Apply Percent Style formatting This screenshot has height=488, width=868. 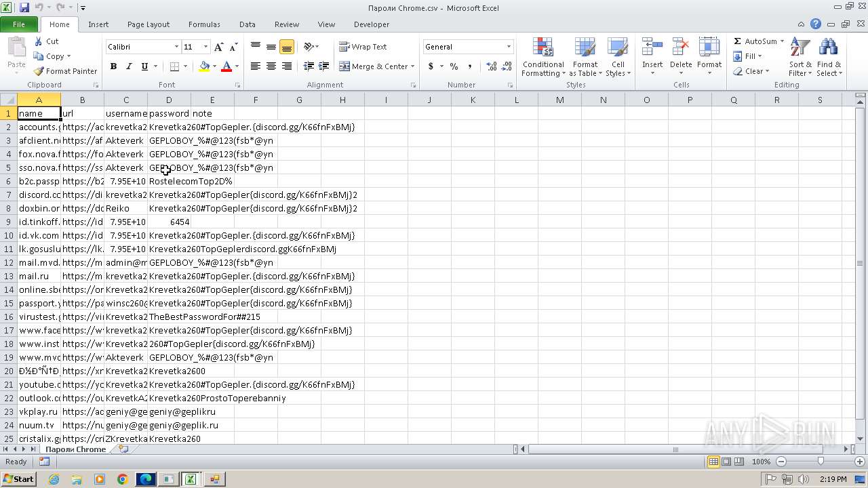coord(454,66)
